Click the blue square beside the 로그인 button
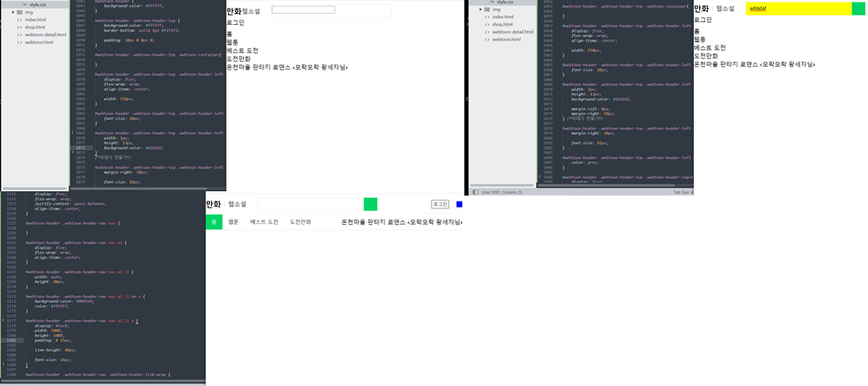The height and width of the screenshot is (386, 868). 459,204
